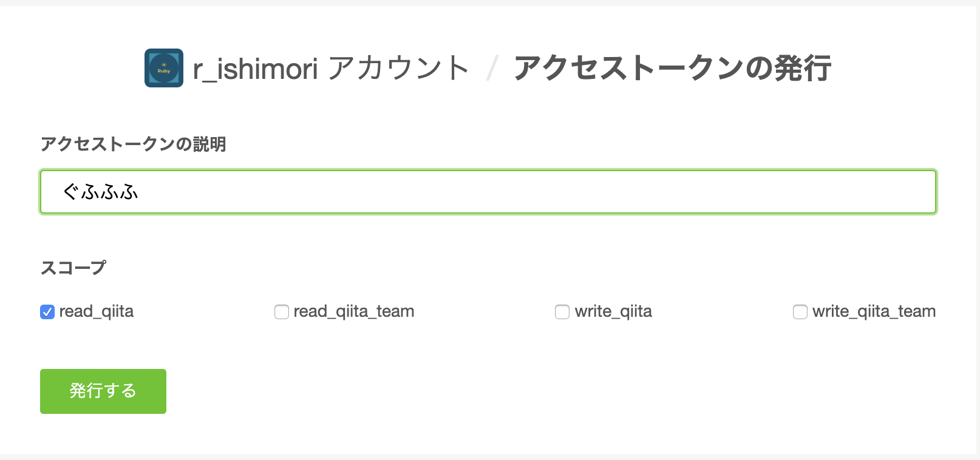Image resolution: width=980 pixels, height=460 pixels.
Task: Click the write_qiita_team scope label text
Action: 874,311
